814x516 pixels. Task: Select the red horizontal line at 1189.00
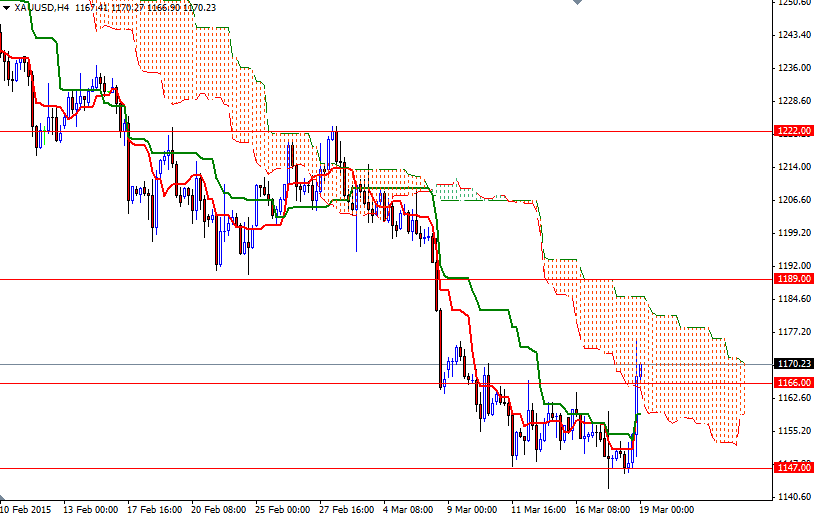386,279
